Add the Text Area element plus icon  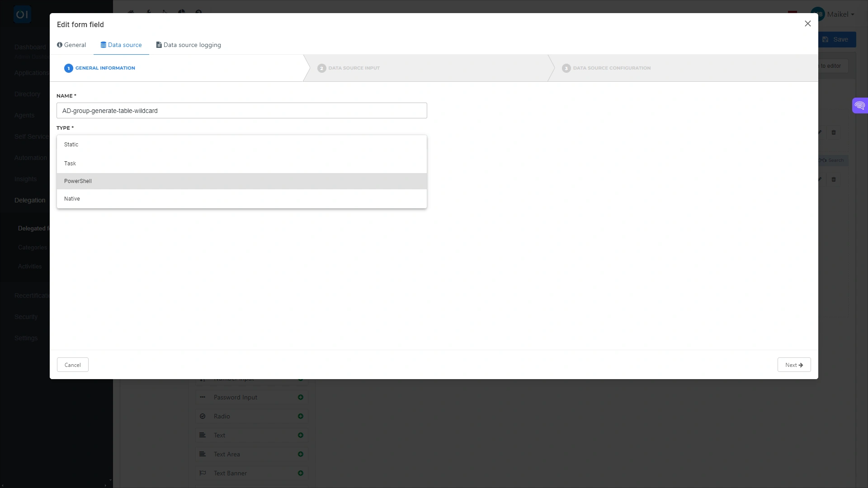coord(301,454)
